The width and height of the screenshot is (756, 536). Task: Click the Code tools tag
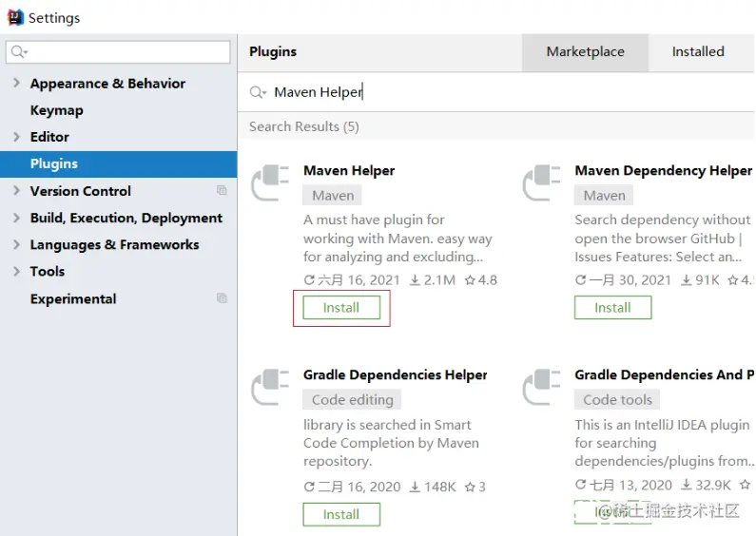point(617,400)
